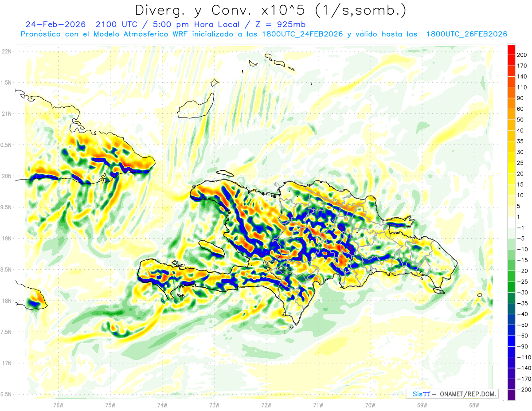The height and width of the screenshot is (411, 532).
Task: Click the '200' color bar value
Action: click(x=522, y=55)
